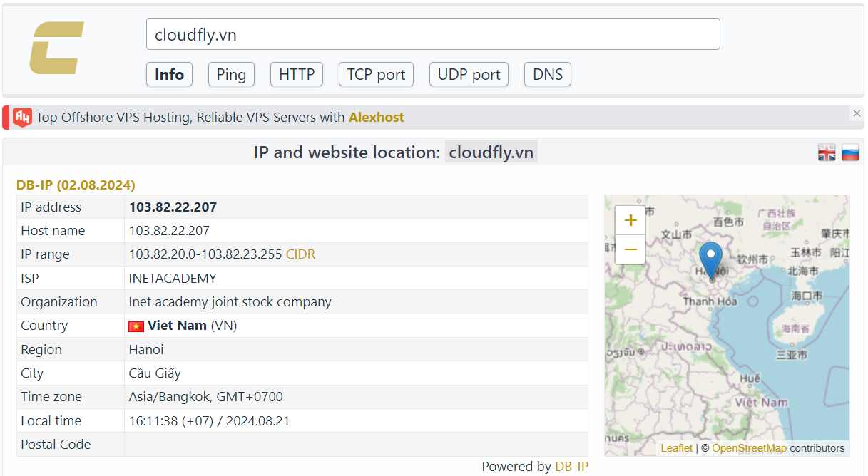Select the Ping tab
868x476 pixels.
tap(231, 74)
